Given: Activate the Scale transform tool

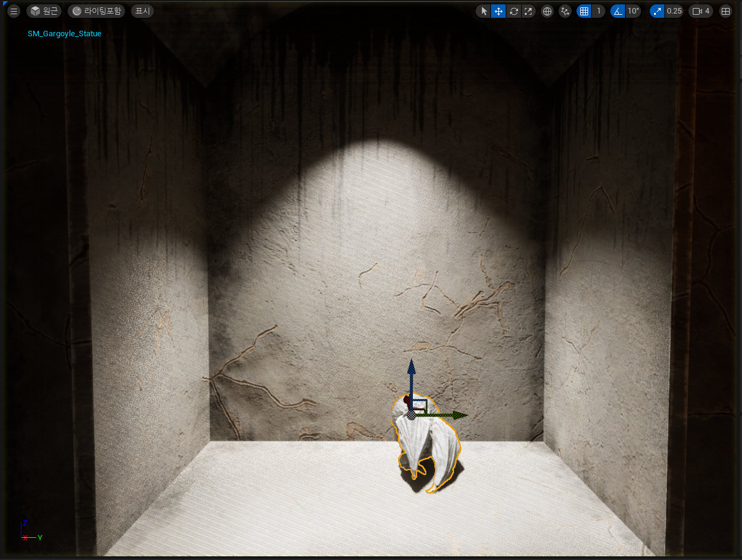Looking at the screenshot, I should point(528,11).
